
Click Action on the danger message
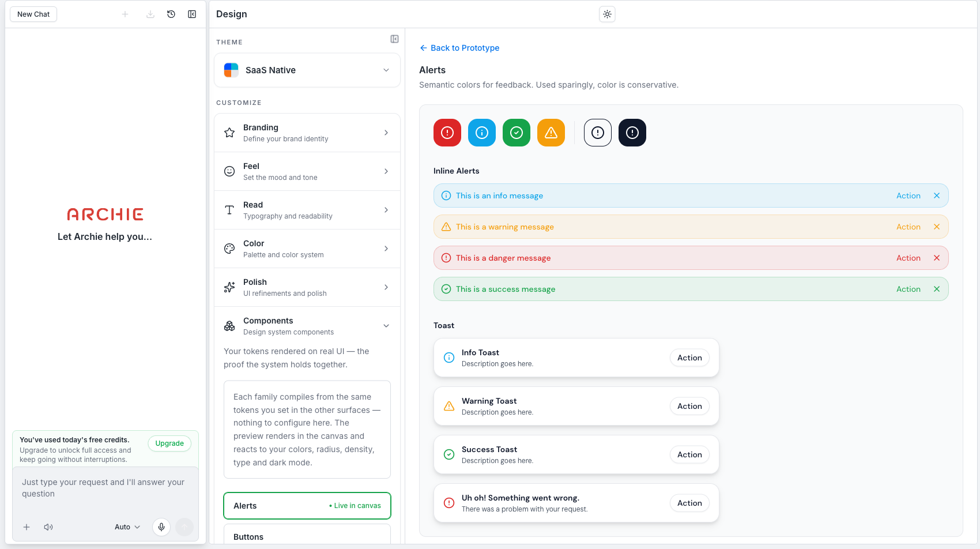point(909,258)
